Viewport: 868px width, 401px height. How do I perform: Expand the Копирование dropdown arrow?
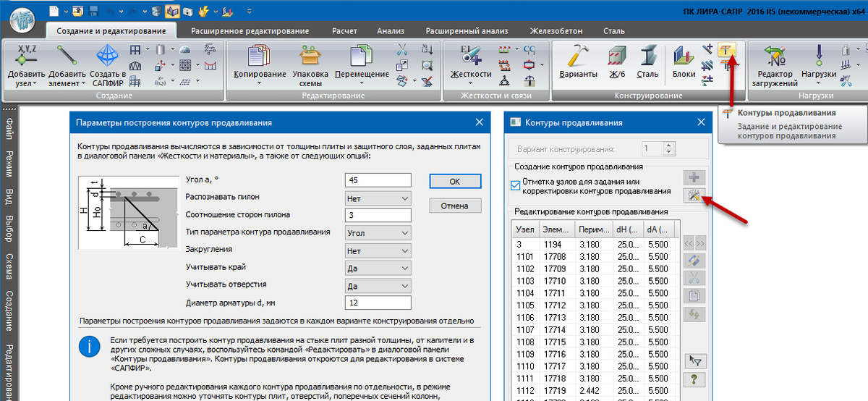pos(260,83)
